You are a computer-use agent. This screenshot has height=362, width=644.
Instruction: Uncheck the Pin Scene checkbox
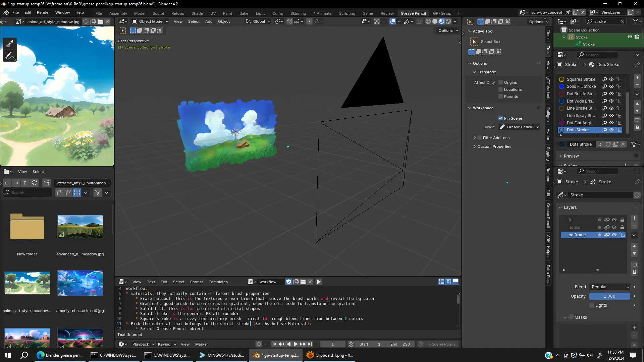pyautogui.click(x=501, y=118)
